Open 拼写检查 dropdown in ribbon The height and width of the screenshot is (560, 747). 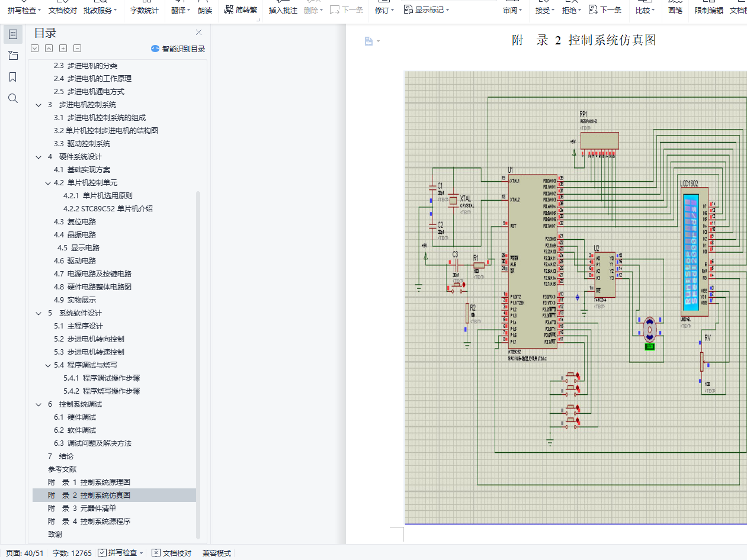(x=24, y=10)
